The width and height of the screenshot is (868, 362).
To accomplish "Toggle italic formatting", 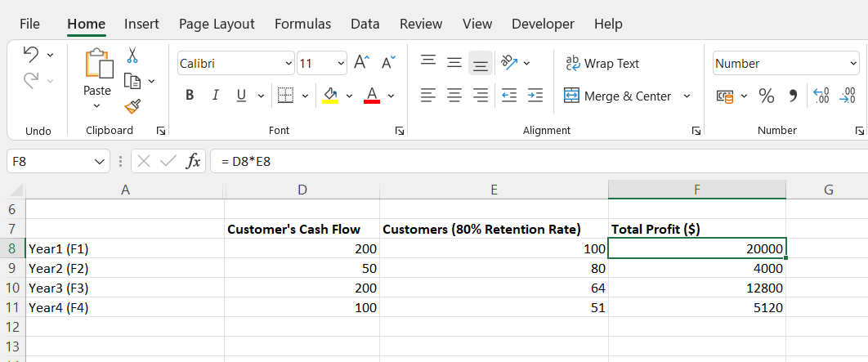I will click(x=215, y=96).
